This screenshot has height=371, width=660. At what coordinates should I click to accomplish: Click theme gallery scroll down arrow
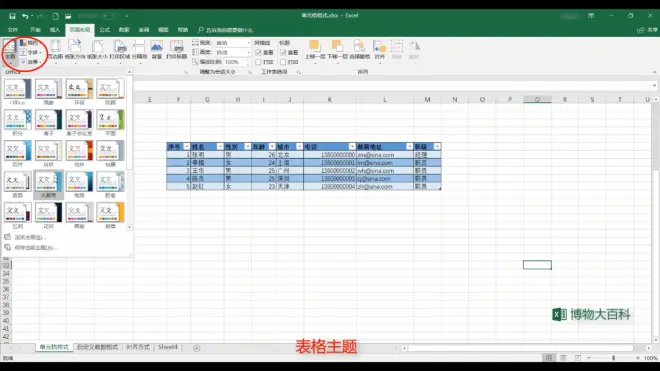point(129,227)
